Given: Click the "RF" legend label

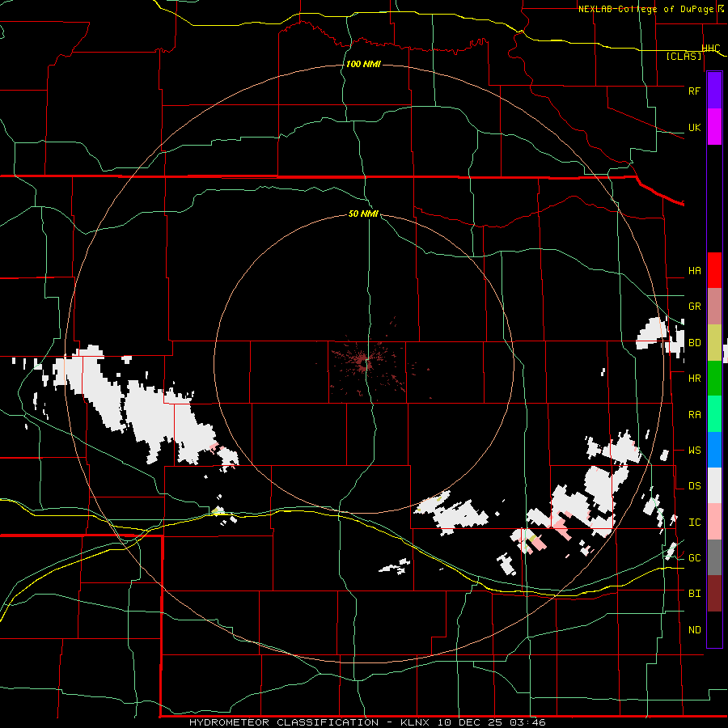Looking at the screenshot, I should coord(694,91).
